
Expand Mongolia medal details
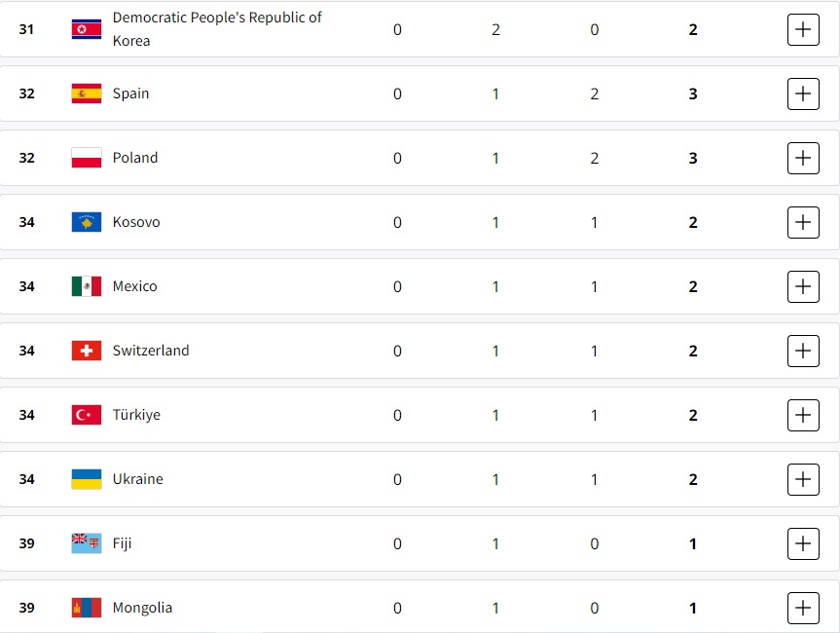coord(803,609)
